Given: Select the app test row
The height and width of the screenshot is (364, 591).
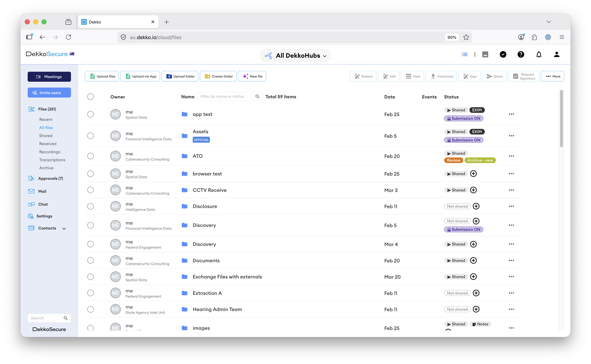Looking at the screenshot, I should pyautogui.click(x=90, y=114).
